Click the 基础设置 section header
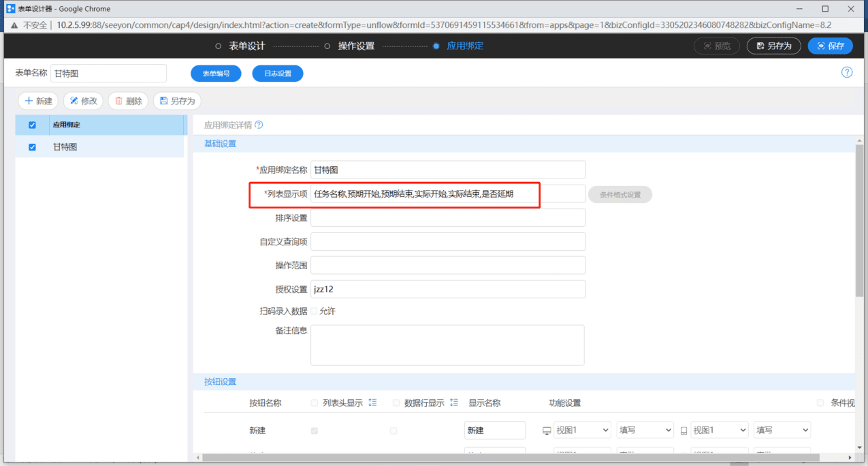This screenshot has width=868, height=466. coord(220,144)
